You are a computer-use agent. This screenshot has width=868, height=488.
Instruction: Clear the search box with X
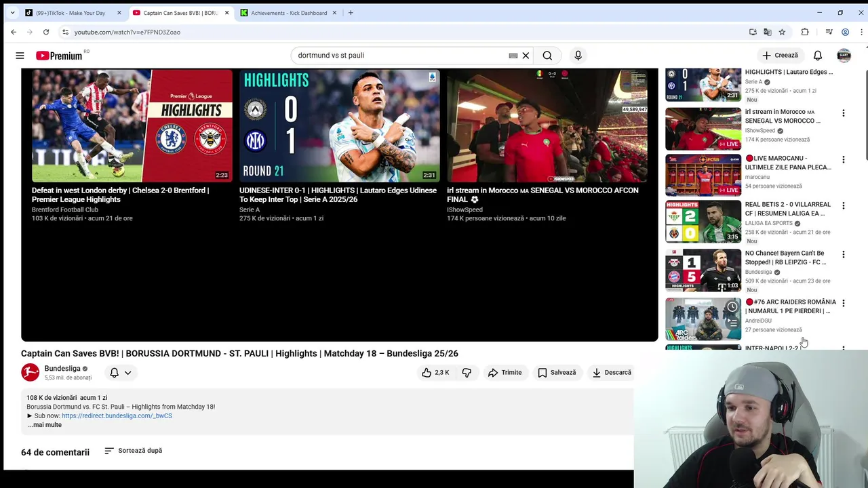point(526,56)
